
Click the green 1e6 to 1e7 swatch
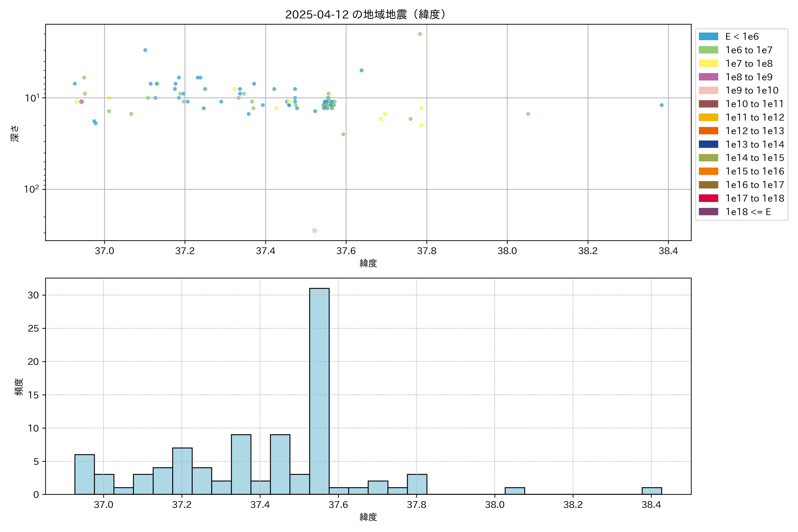(x=708, y=50)
